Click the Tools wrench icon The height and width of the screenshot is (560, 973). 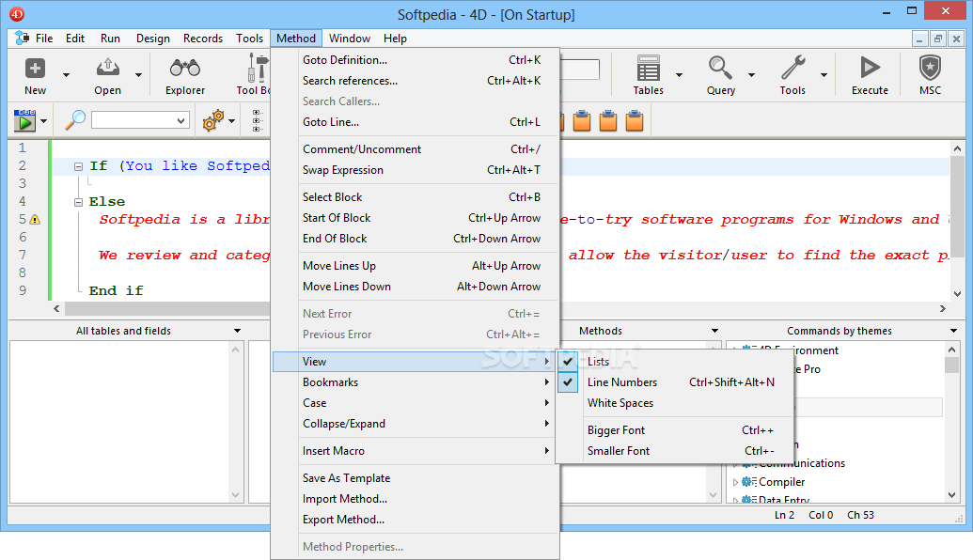pos(793,69)
